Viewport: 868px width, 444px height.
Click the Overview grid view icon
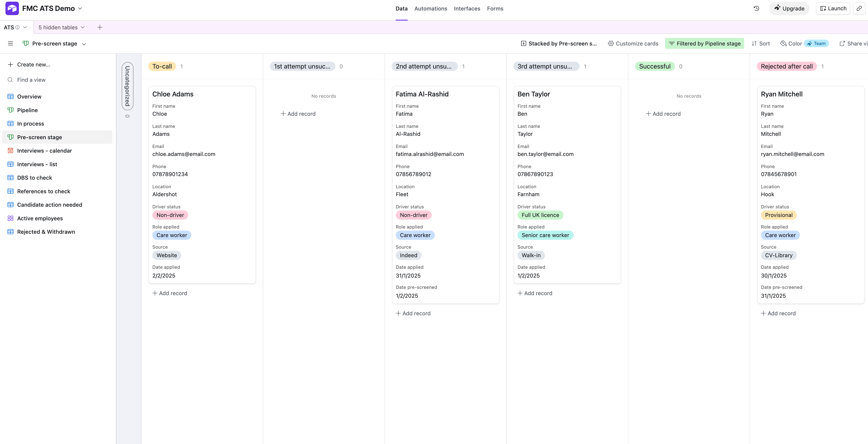(x=10, y=97)
